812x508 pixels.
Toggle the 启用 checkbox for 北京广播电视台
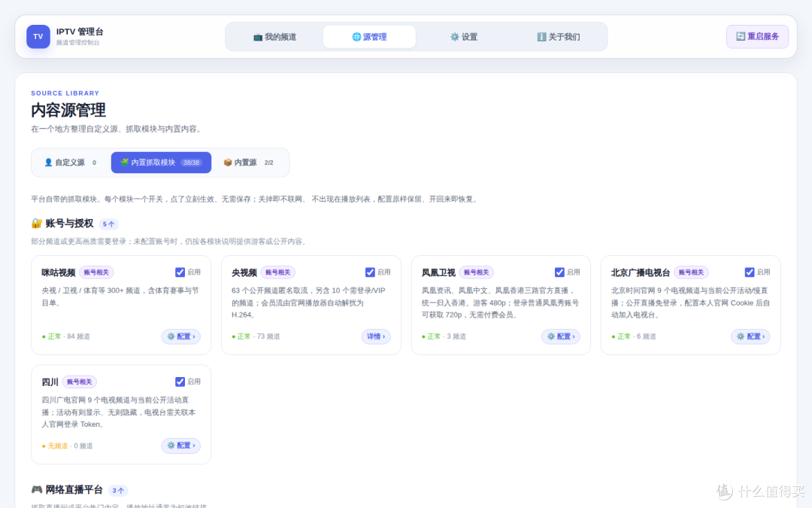pos(750,272)
